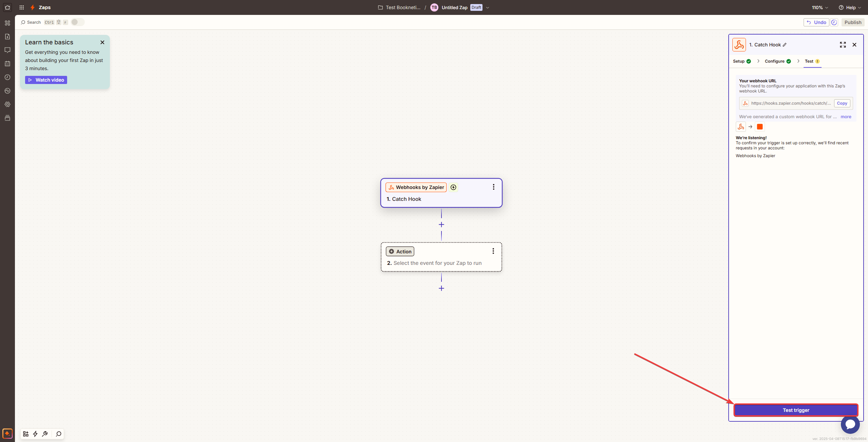The width and height of the screenshot is (868, 442).
Task: Click the Undo button
Action: pyautogui.click(x=816, y=22)
